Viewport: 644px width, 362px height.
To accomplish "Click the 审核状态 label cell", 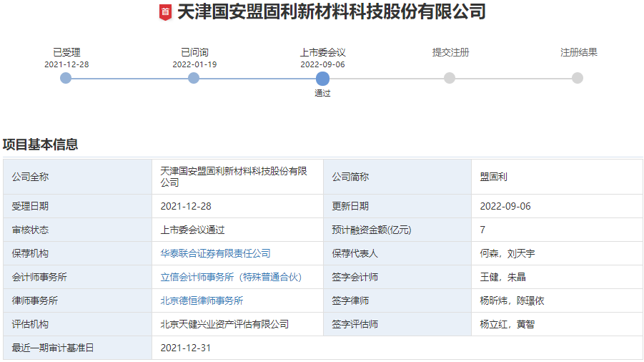I will pos(78,230).
